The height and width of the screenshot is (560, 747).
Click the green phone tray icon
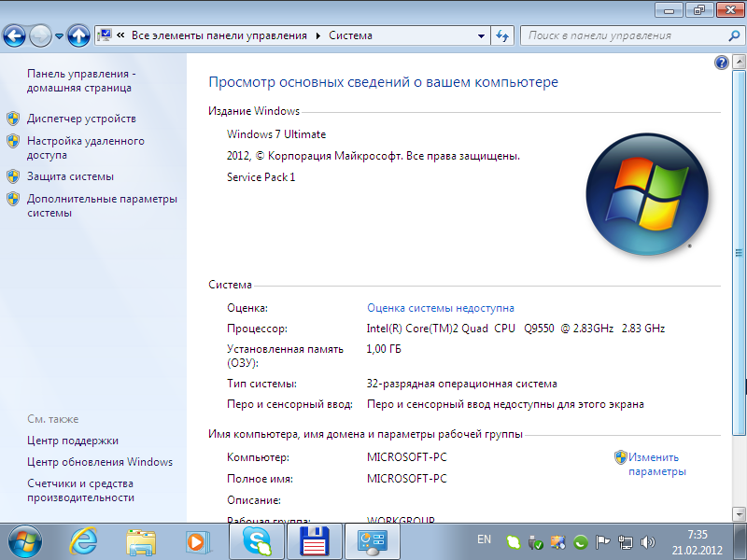tap(580, 542)
